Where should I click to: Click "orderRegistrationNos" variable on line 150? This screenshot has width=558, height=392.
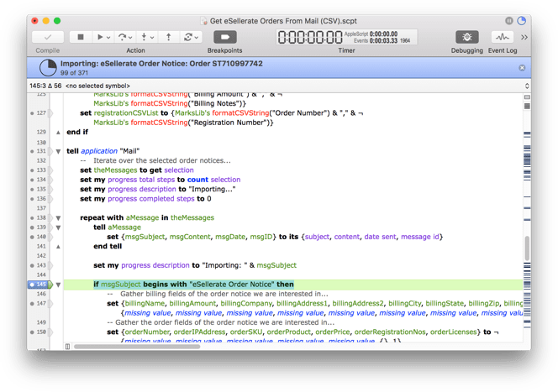[390, 332]
